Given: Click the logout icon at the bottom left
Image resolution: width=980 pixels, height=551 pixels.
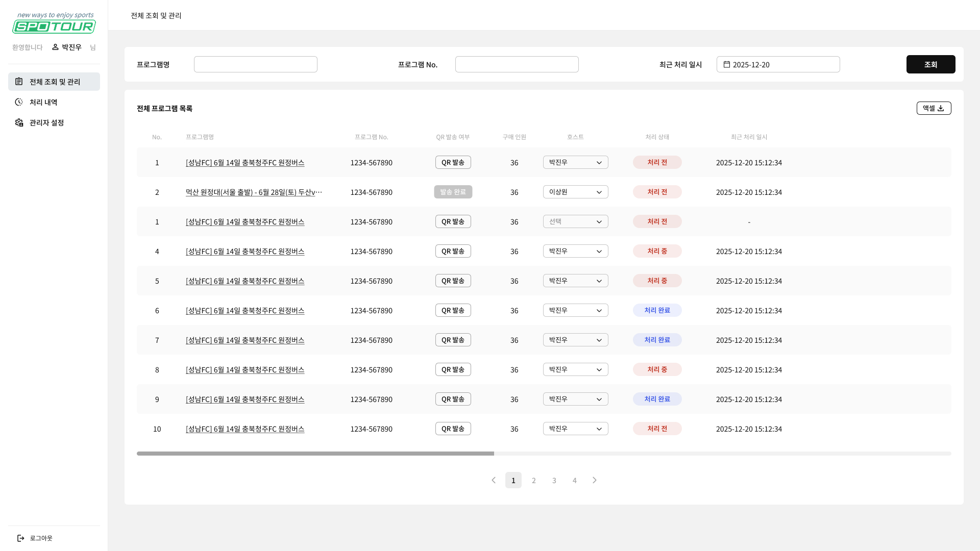Looking at the screenshot, I should pyautogui.click(x=21, y=538).
